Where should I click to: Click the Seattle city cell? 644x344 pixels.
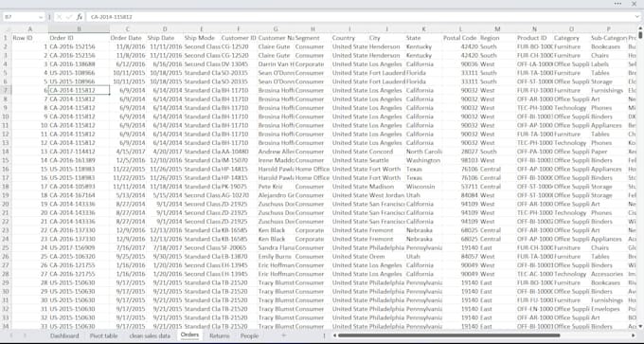pyautogui.click(x=386, y=160)
